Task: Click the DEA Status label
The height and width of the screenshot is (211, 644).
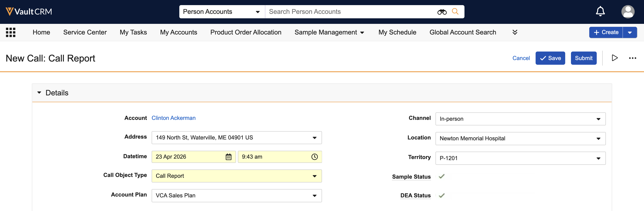Action: point(415,195)
